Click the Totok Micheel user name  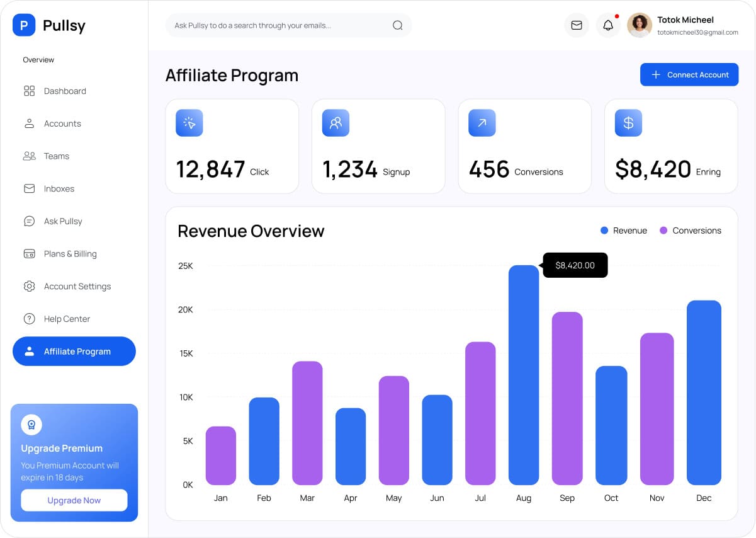685,20
